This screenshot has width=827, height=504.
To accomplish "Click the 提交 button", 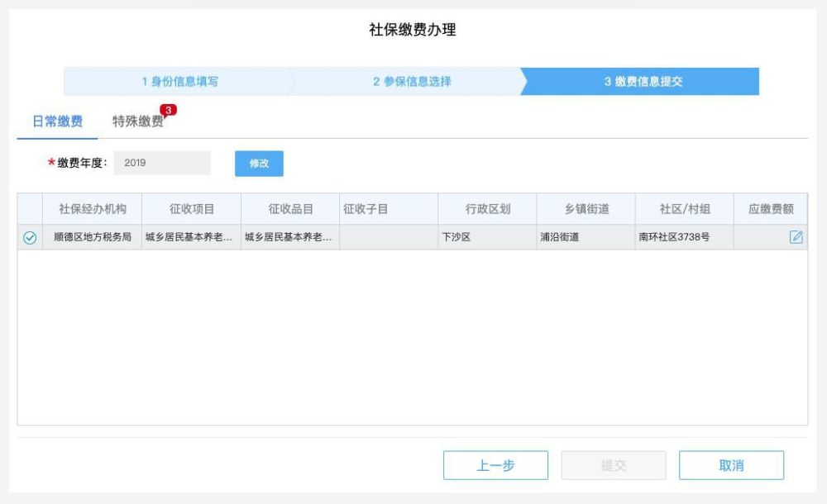I will click(614, 465).
